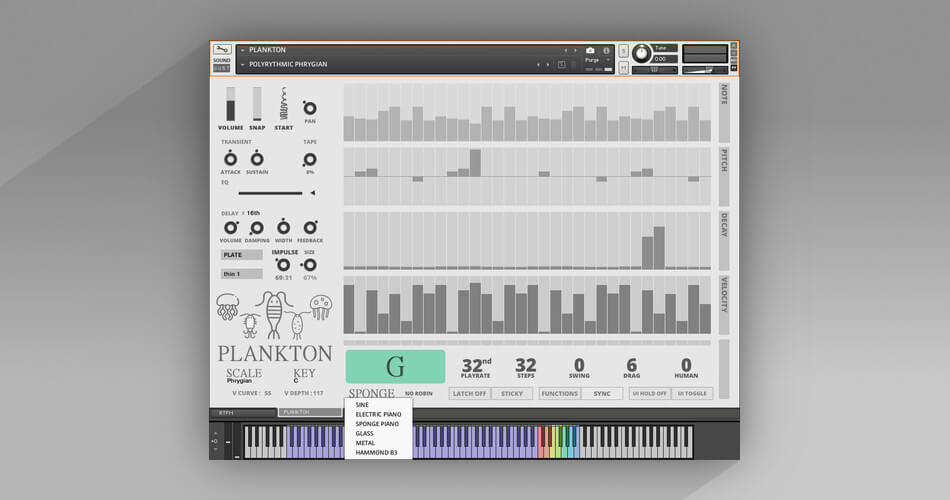Toggle the SYNC button
Viewport: 950px width, 500px height.
pos(602,394)
